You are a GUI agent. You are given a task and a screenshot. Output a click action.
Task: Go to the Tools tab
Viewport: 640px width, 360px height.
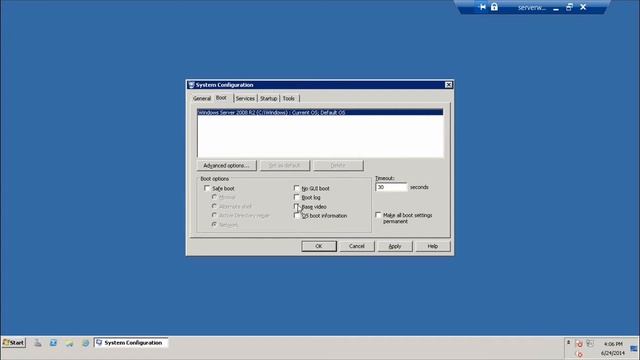tap(289, 98)
